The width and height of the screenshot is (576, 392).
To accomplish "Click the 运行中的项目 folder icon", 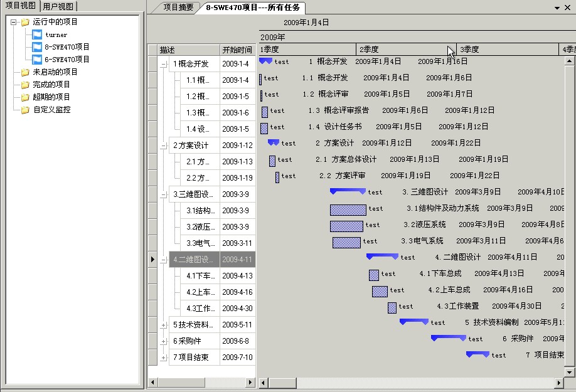I will coord(25,23).
